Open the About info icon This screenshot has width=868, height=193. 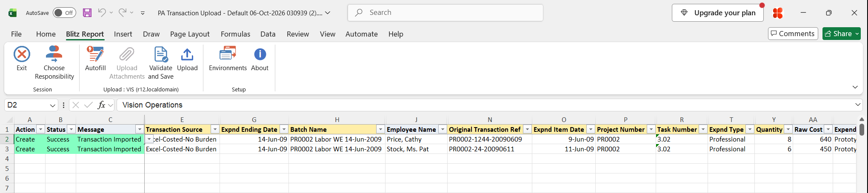260,54
